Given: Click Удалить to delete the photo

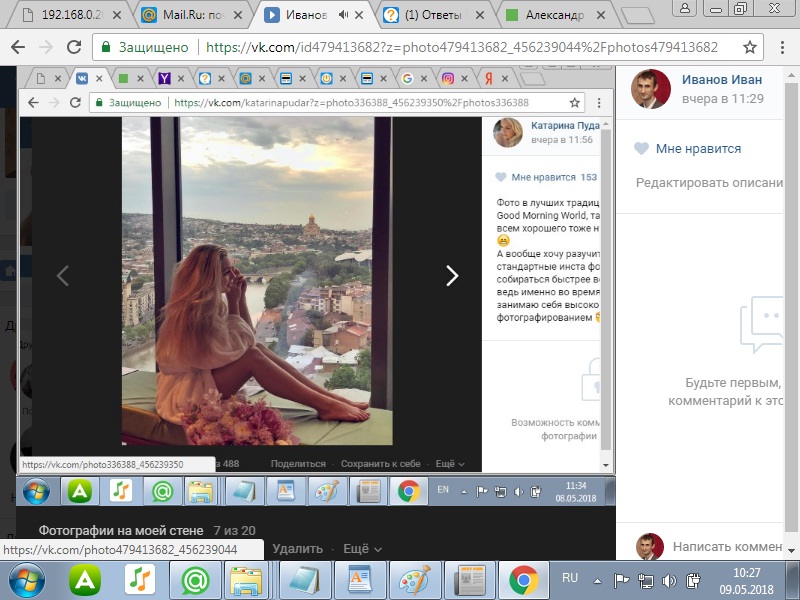Looking at the screenshot, I should (297, 549).
